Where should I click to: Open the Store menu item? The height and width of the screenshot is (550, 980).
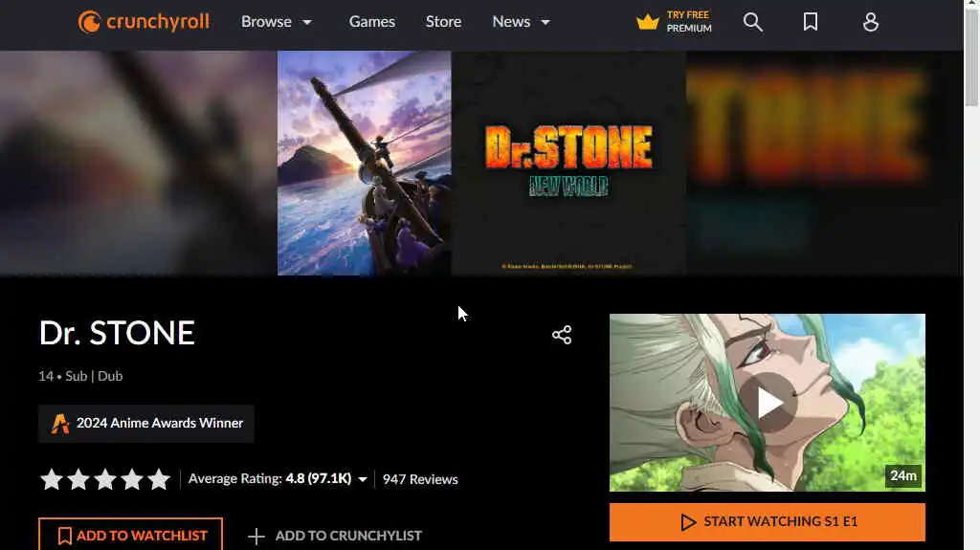point(443,22)
